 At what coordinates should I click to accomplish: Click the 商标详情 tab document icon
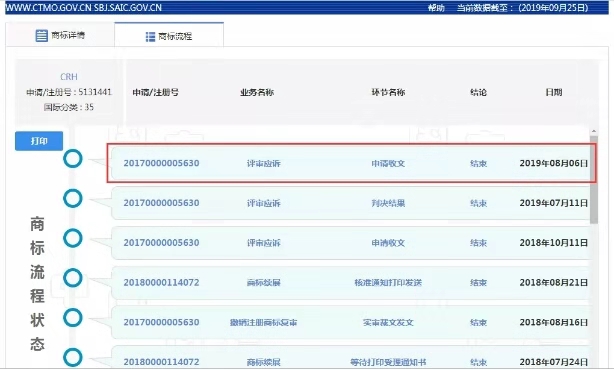pos(41,36)
